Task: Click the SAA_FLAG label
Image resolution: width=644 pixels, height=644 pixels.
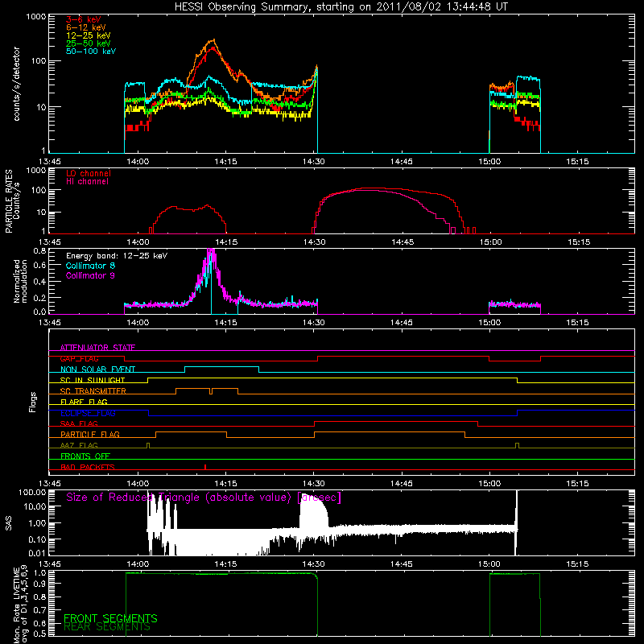Action: click(x=79, y=423)
